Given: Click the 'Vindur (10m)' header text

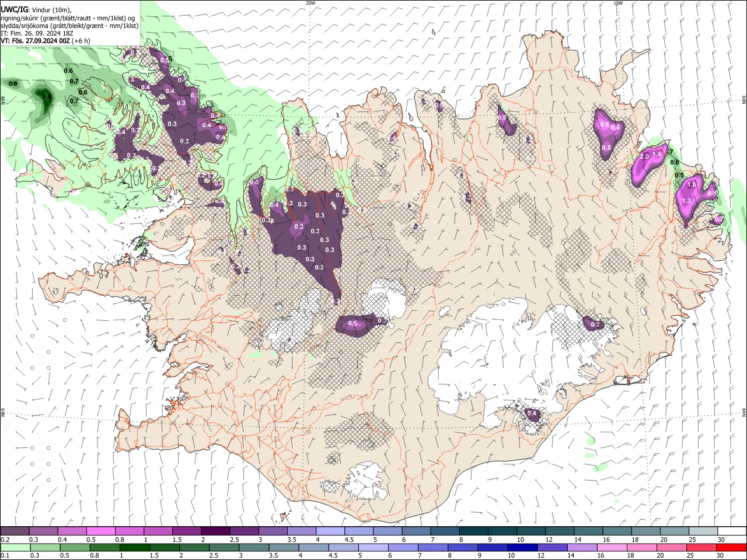Looking at the screenshot, I should [51, 10].
